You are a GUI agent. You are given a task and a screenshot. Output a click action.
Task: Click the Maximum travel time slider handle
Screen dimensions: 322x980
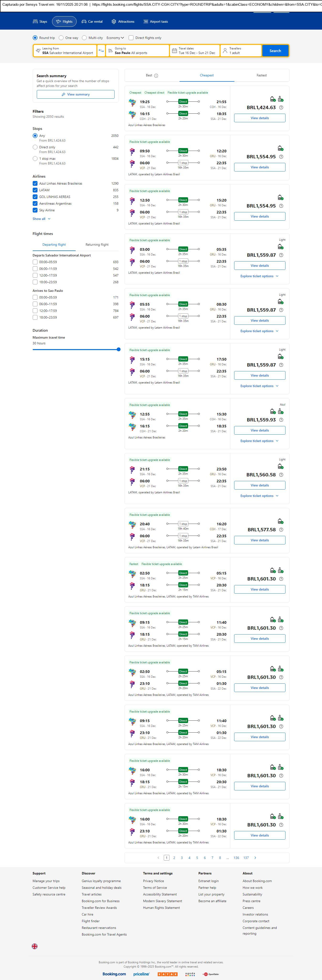(x=119, y=349)
